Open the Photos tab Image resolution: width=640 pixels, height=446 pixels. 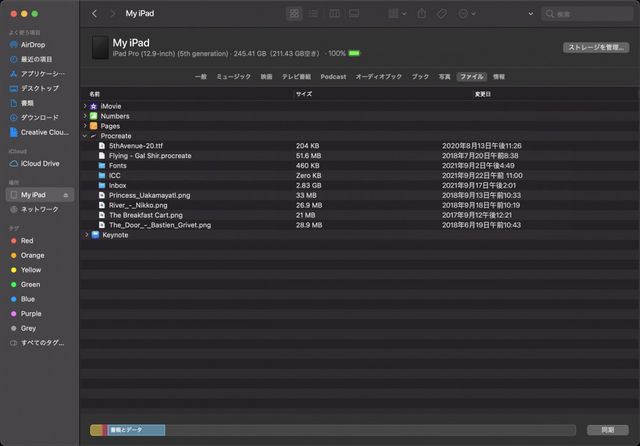click(x=444, y=77)
